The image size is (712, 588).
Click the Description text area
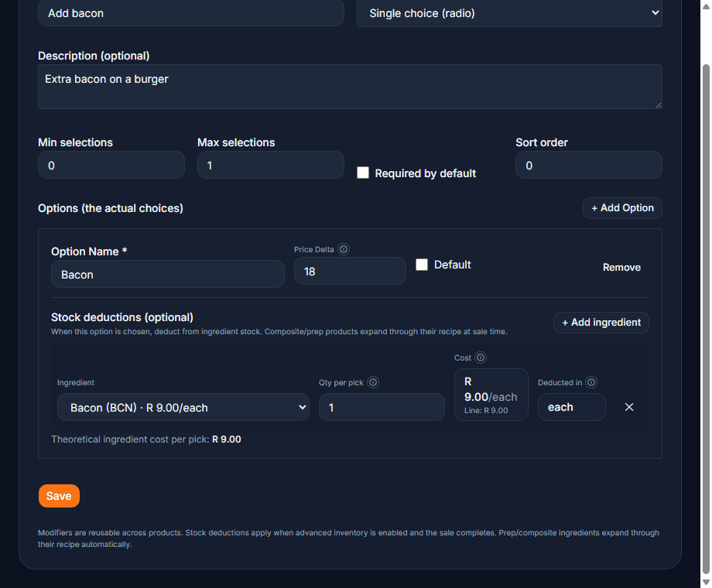coord(350,87)
